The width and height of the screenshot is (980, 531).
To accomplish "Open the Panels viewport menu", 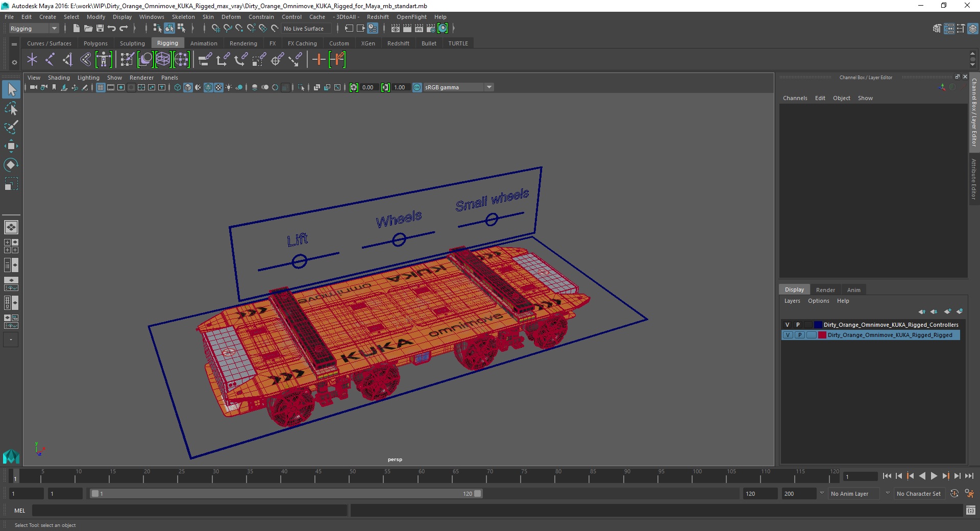I will pyautogui.click(x=169, y=78).
